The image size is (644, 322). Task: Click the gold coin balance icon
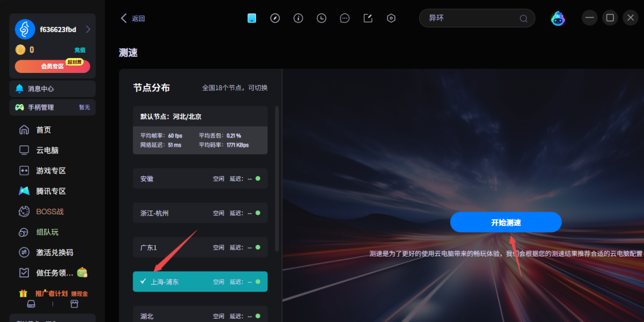pyautogui.click(x=20, y=50)
